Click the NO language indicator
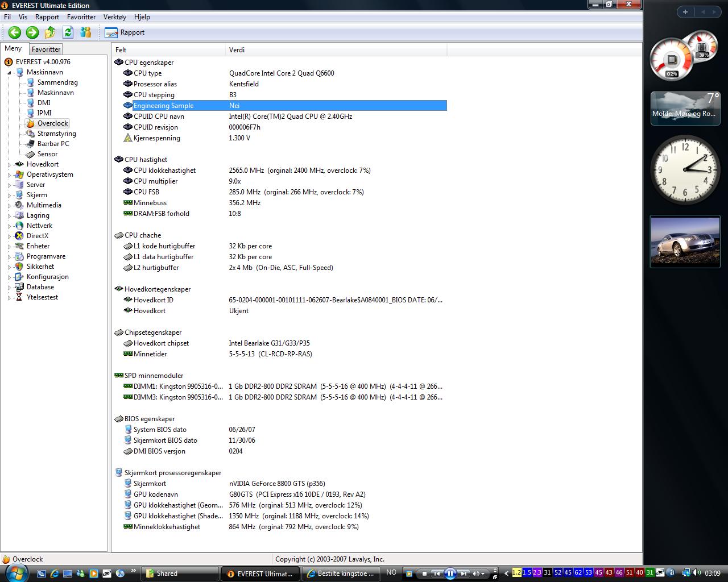Viewport: 728px width, 582px height. point(391,573)
